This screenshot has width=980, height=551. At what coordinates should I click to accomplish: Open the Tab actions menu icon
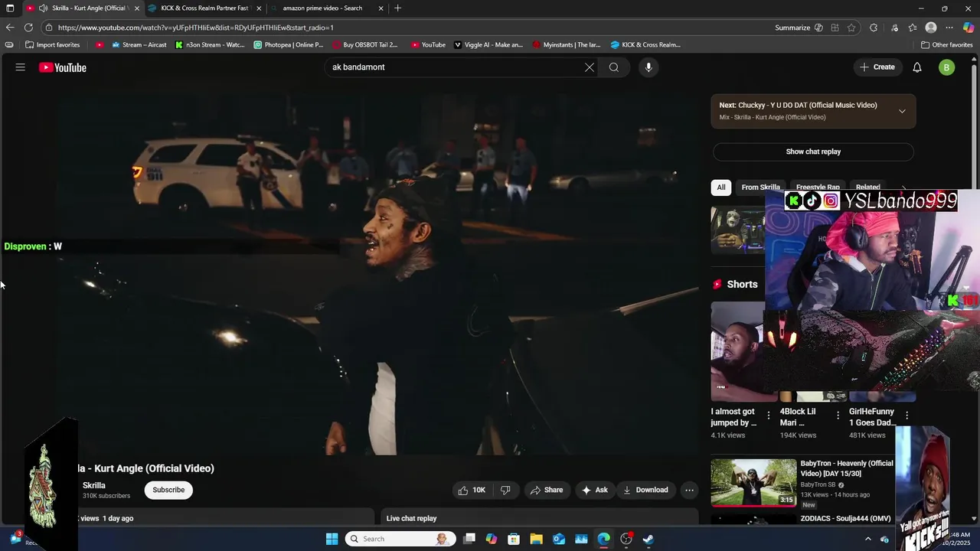click(x=10, y=8)
